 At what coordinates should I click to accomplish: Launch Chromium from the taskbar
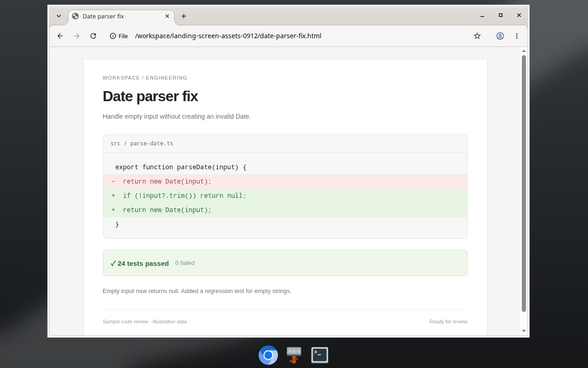coord(268,355)
